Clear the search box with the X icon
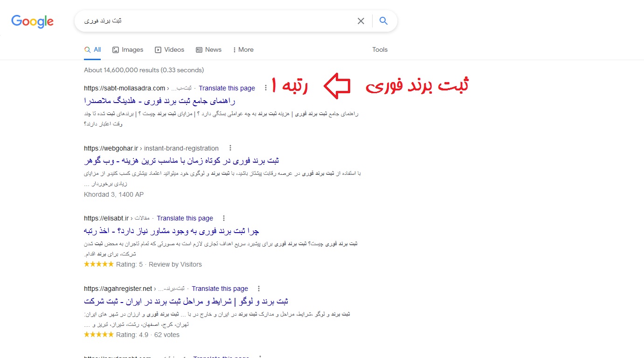Image resolution: width=644 pixels, height=358 pixels. pyautogui.click(x=360, y=21)
